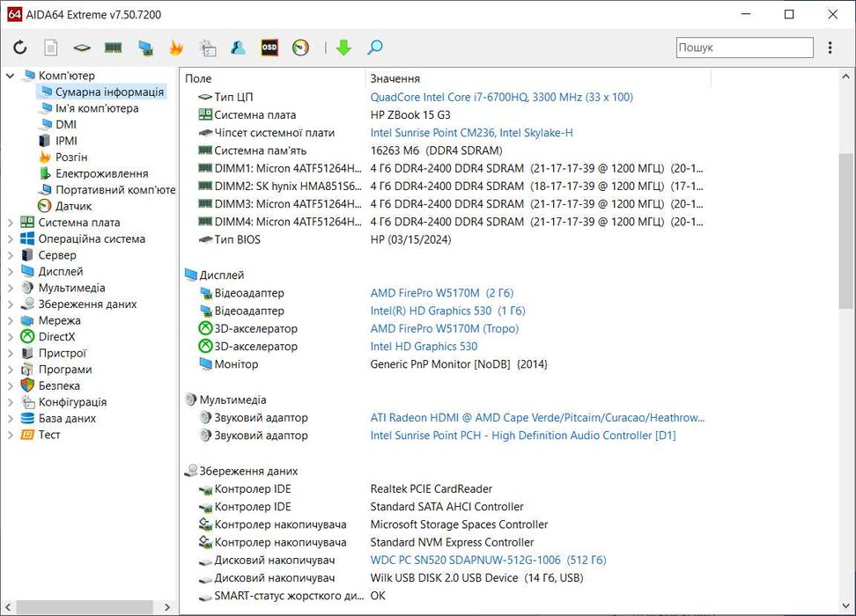The image size is (856, 616).
Task: Expand the Дисплей tree node
Action: click(x=11, y=272)
